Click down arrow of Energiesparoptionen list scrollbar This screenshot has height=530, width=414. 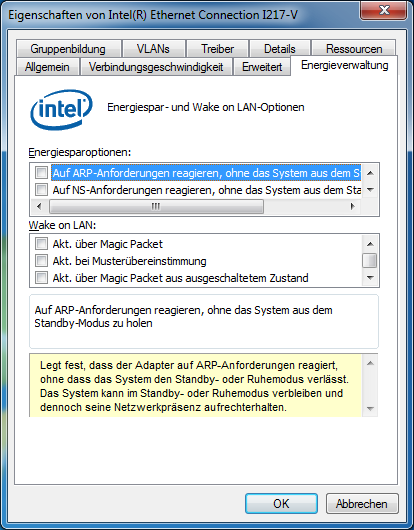[x=370, y=190]
